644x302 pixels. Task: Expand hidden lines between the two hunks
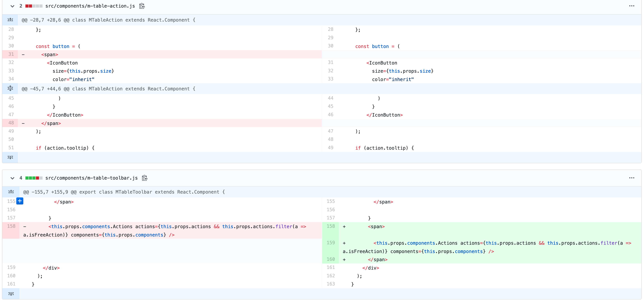(10, 88)
